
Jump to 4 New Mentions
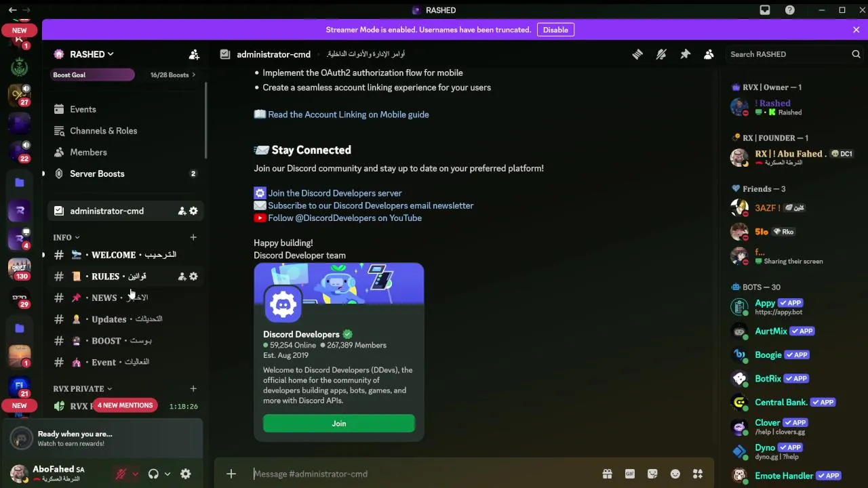tap(125, 405)
